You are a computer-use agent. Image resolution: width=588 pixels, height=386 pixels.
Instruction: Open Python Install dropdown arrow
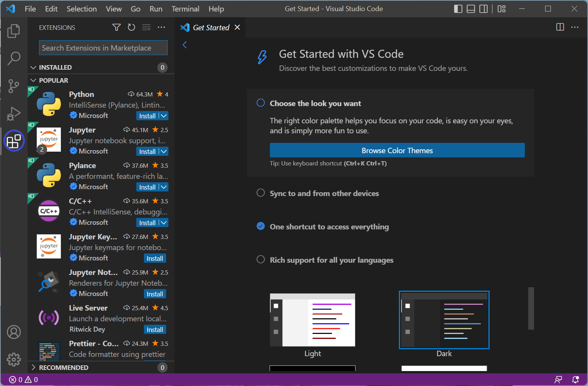coord(164,116)
